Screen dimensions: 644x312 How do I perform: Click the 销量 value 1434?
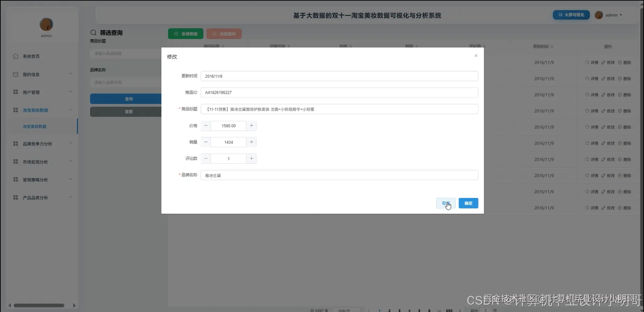(228, 142)
